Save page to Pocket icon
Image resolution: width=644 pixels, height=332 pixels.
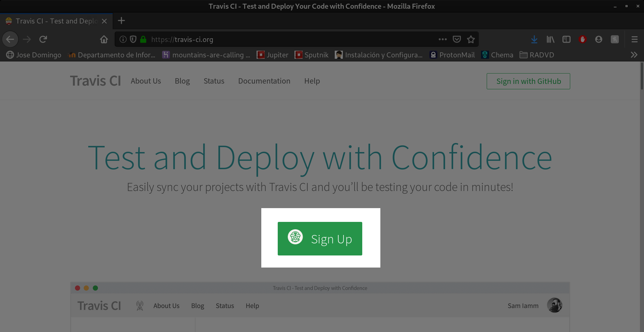(457, 39)
